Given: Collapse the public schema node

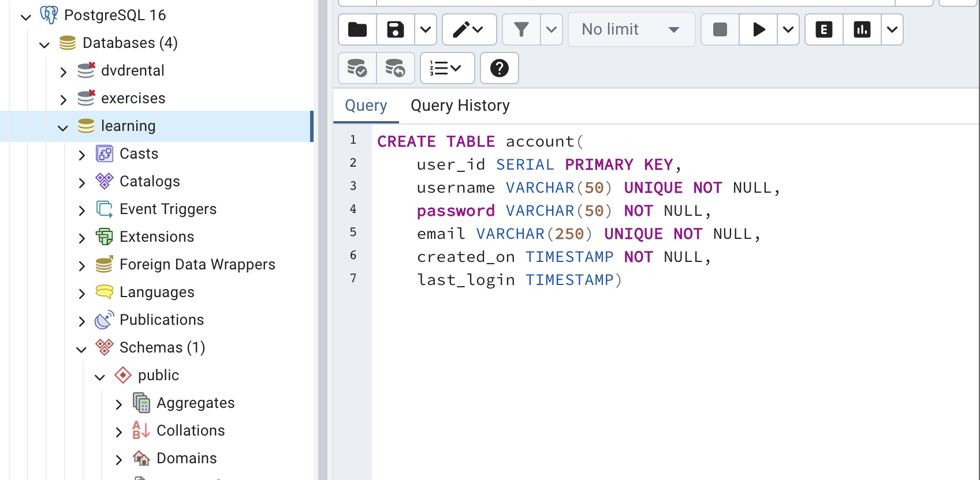Looking at the screenshot, I should point(99,376).
